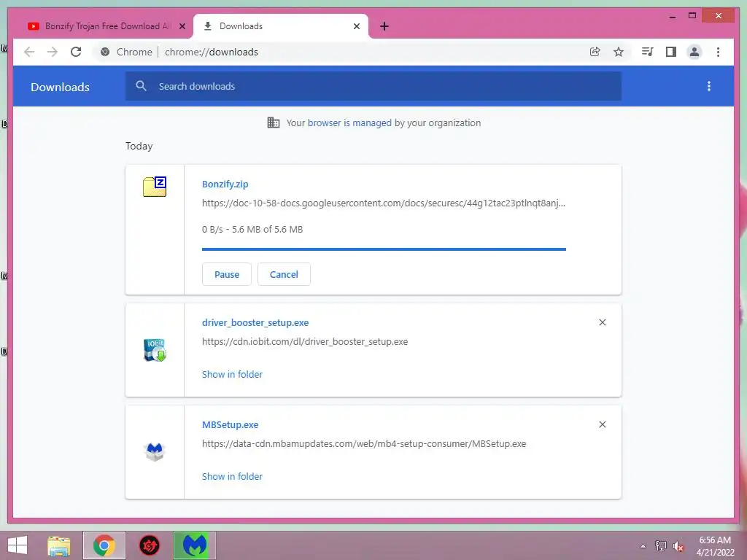Open File Explorer from taskbar

[59, 545]
